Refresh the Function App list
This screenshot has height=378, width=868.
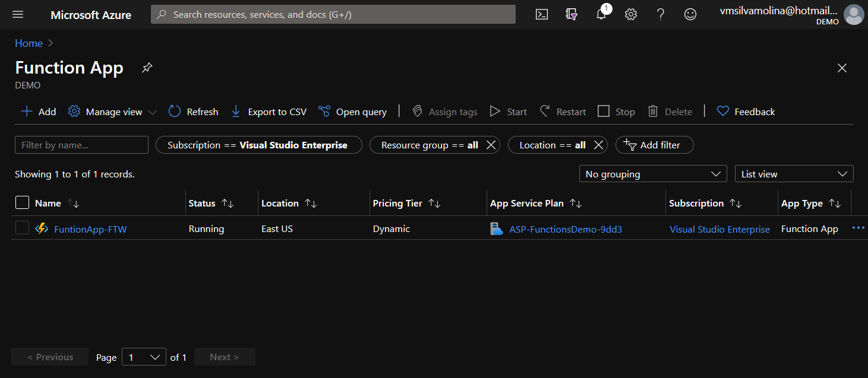pyautogui.click(x=194, y=112)
